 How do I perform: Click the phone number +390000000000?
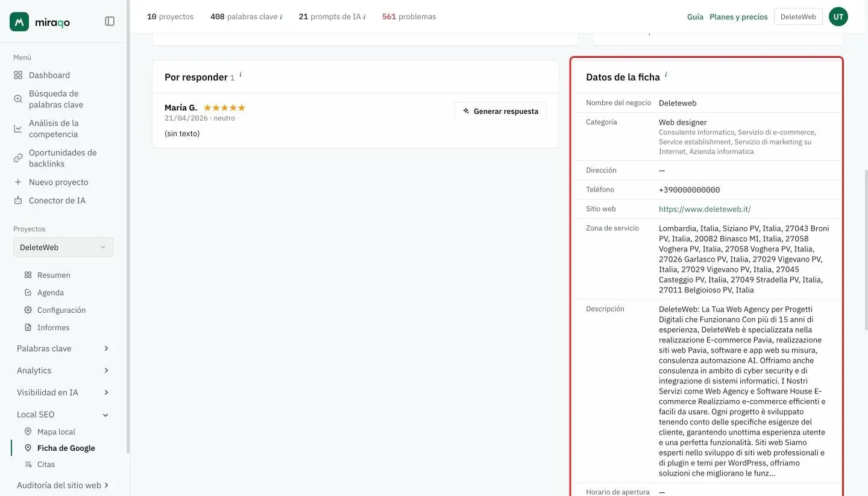coord(689,190)
